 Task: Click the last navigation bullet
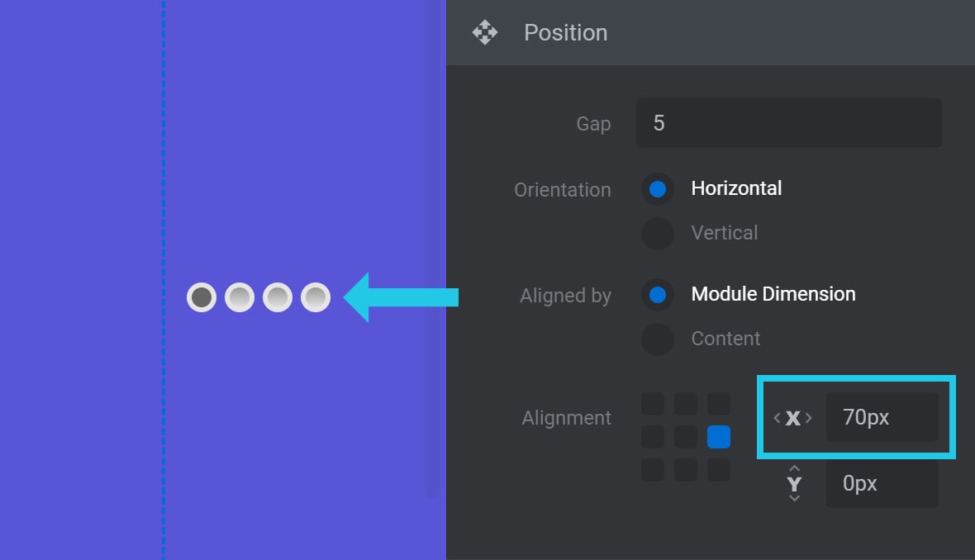(x=316, y=297)
